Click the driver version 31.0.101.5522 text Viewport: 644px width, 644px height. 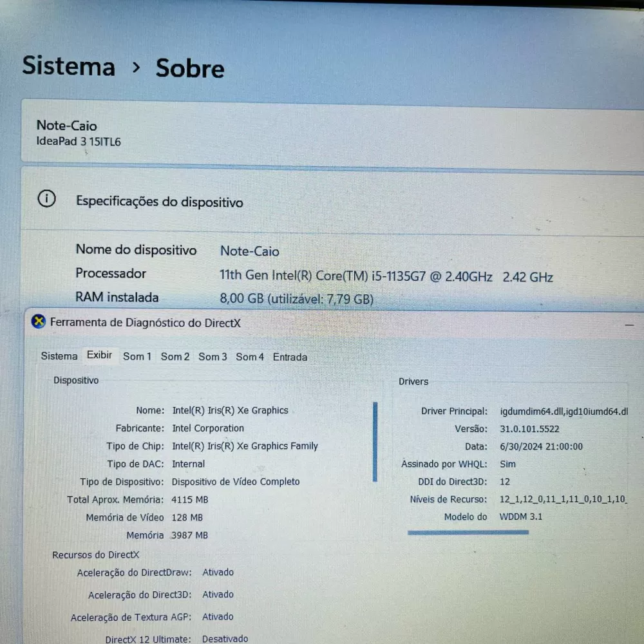coord(529,429)
